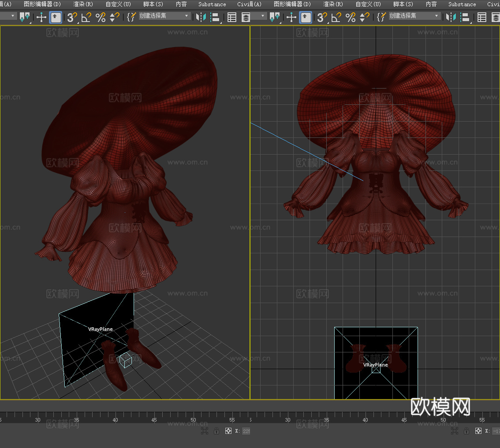
Task: Click the X coordinate field, right status bar
Action: (496, 431)
